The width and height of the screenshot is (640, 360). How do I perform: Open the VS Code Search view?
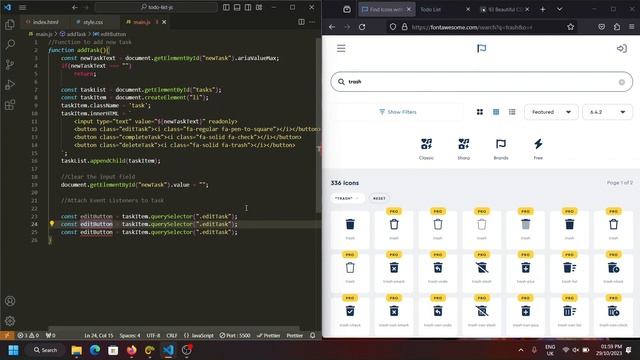[x=10, y=44]
